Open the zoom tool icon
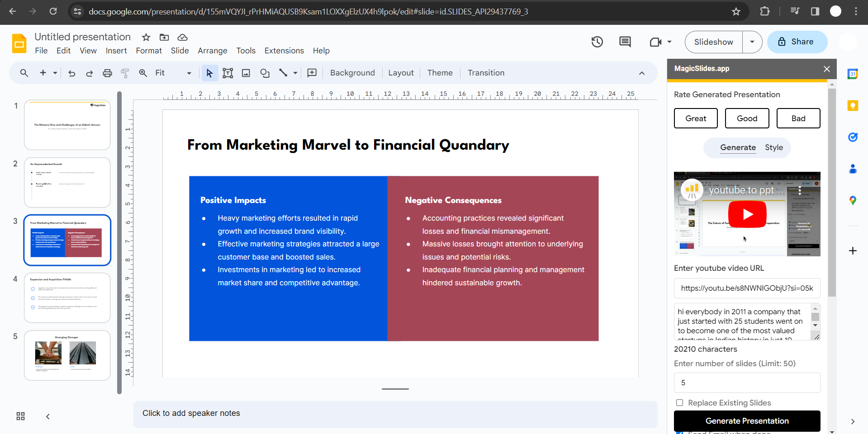868x434 pixels. point(143,73)
